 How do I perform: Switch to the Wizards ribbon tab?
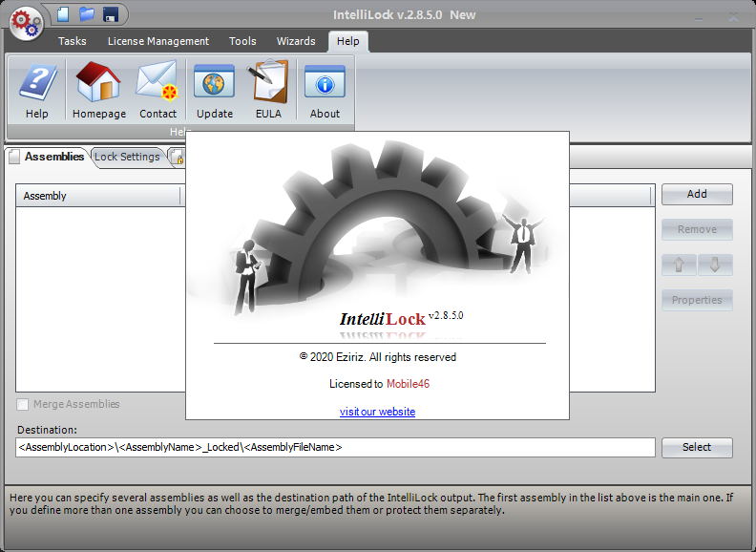click(296, 41)
